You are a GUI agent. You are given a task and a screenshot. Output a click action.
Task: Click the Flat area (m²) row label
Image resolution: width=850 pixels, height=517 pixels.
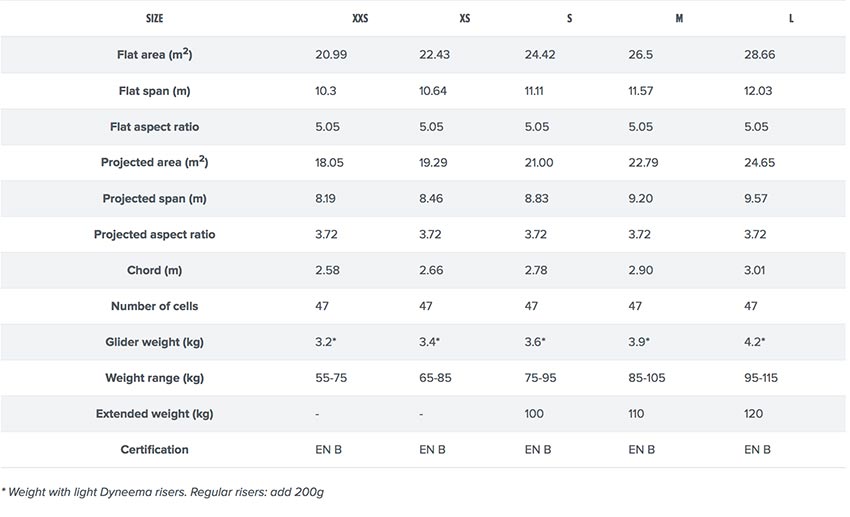coord(154,54)
